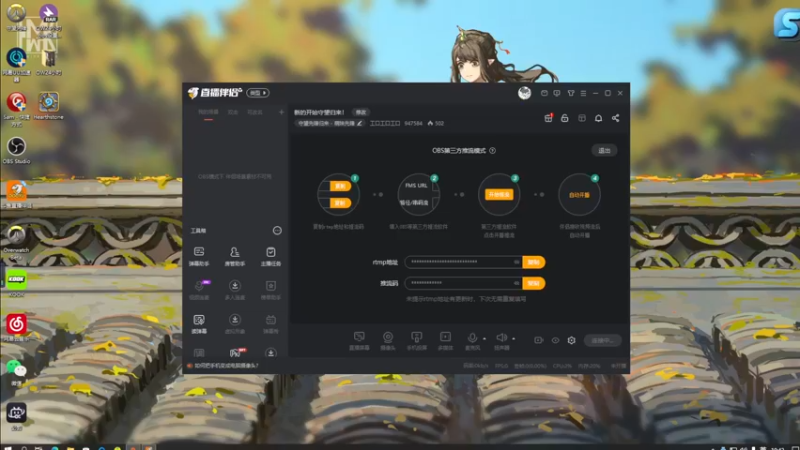Image resolution: width=800 pixels, height=450 pixels.
Task: Click the room ID 947584
Action: point(413,123)
